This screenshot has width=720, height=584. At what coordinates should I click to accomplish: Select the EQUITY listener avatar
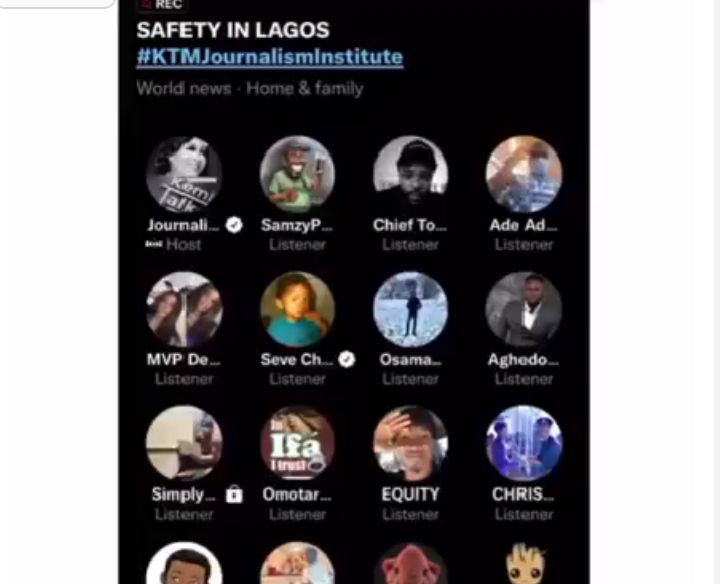pos(411,444)
